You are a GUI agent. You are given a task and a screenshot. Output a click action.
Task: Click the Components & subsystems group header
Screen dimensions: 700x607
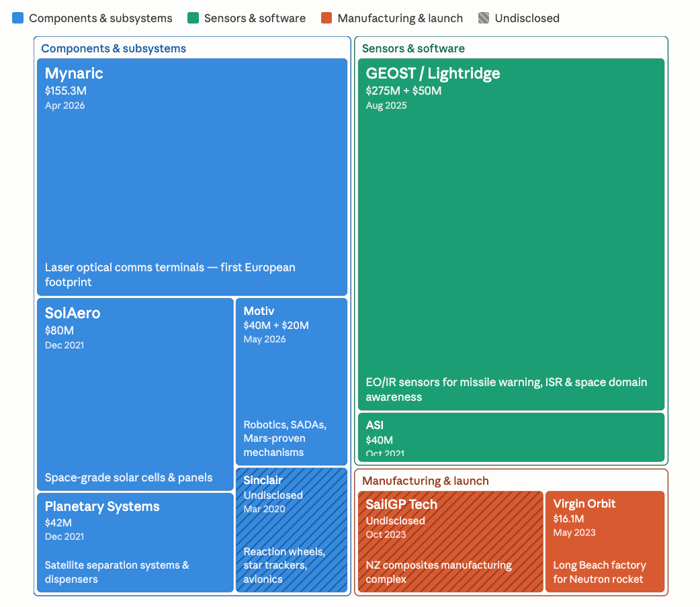pos(114,48)
